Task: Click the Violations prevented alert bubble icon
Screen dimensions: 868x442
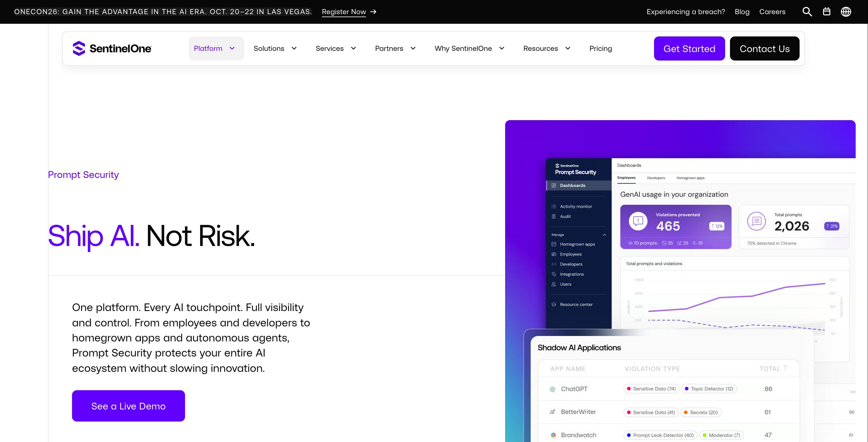Action: 638,221
